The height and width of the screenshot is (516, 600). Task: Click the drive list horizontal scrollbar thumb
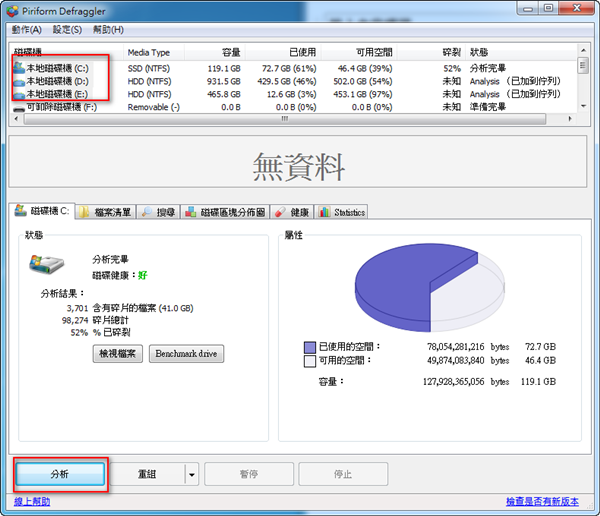point(285,119)
